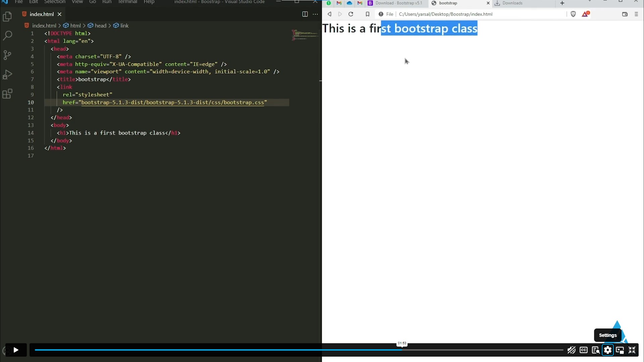644x362 pixels.
Task: Click the video progress bar near the playhead
Action: [x=401, y=350]
